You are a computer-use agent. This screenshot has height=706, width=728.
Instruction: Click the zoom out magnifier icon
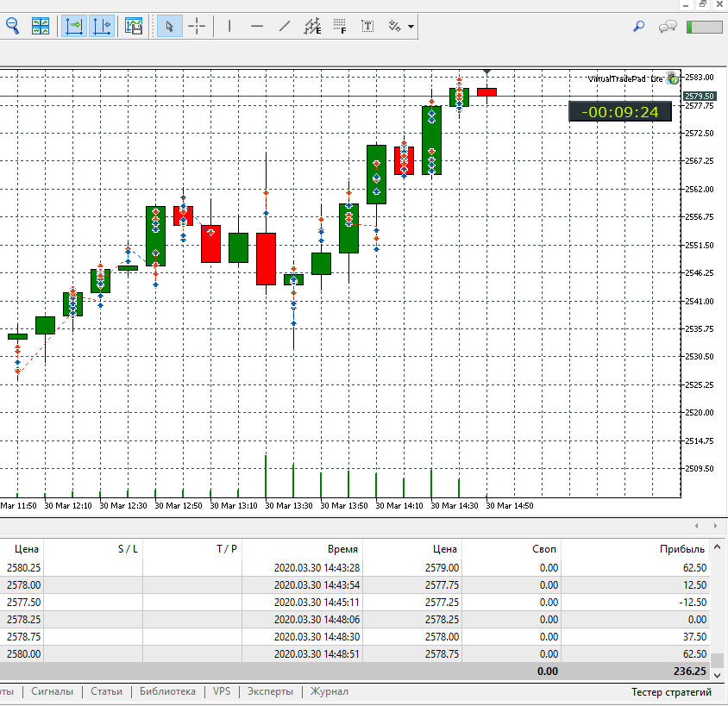point(13,26)
